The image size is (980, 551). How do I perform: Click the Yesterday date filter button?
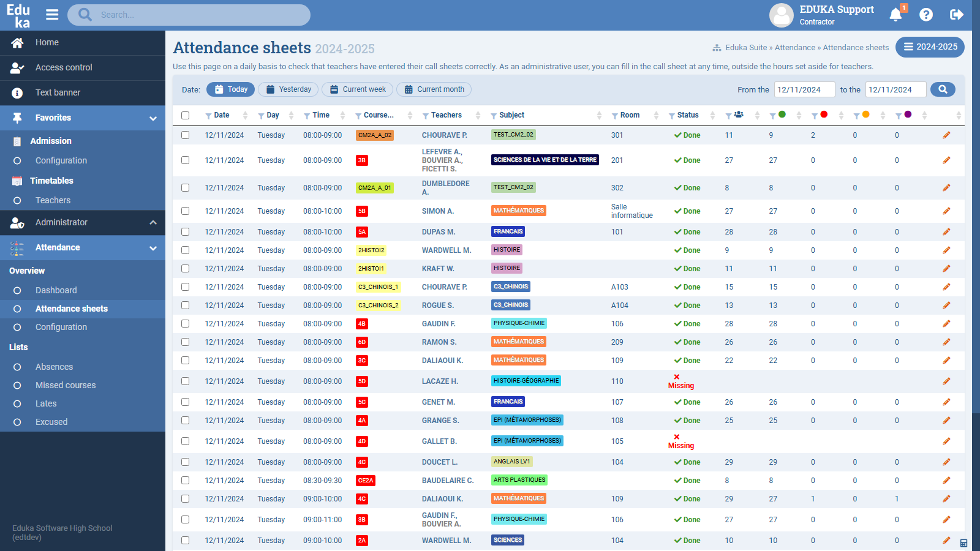click(x=288, y=89)
